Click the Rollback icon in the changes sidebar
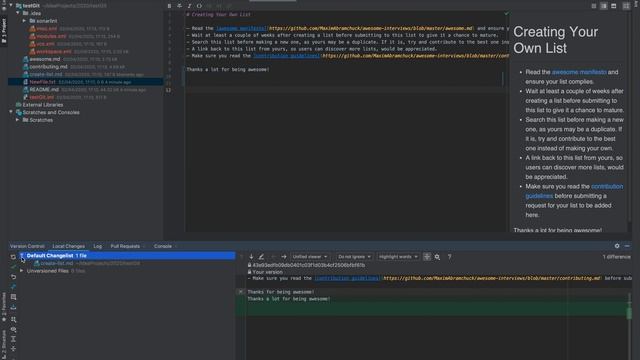 click(x=13, y=277)
